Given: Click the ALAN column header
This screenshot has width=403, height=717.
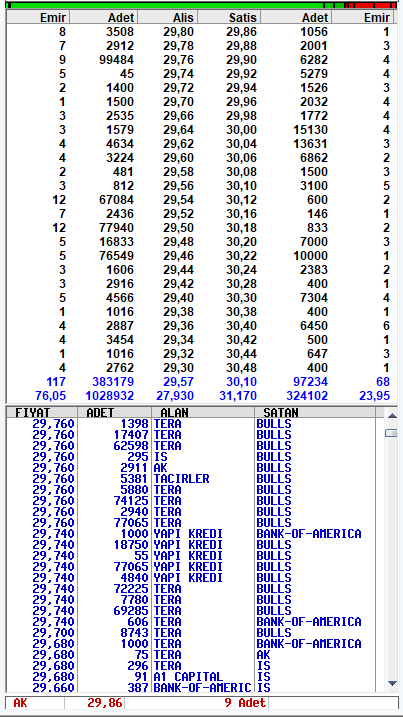Looking at the screenshot, I should click(x=203, y=412).
